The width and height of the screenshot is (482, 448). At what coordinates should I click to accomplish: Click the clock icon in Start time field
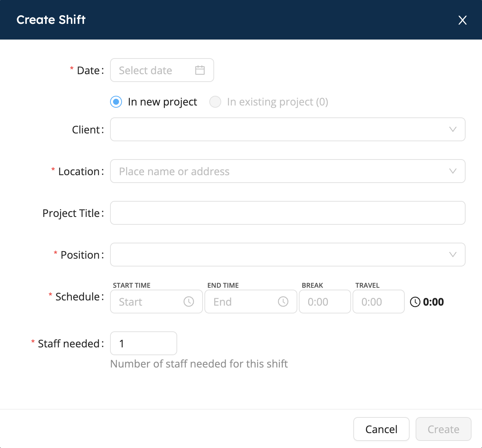(189, 302)
